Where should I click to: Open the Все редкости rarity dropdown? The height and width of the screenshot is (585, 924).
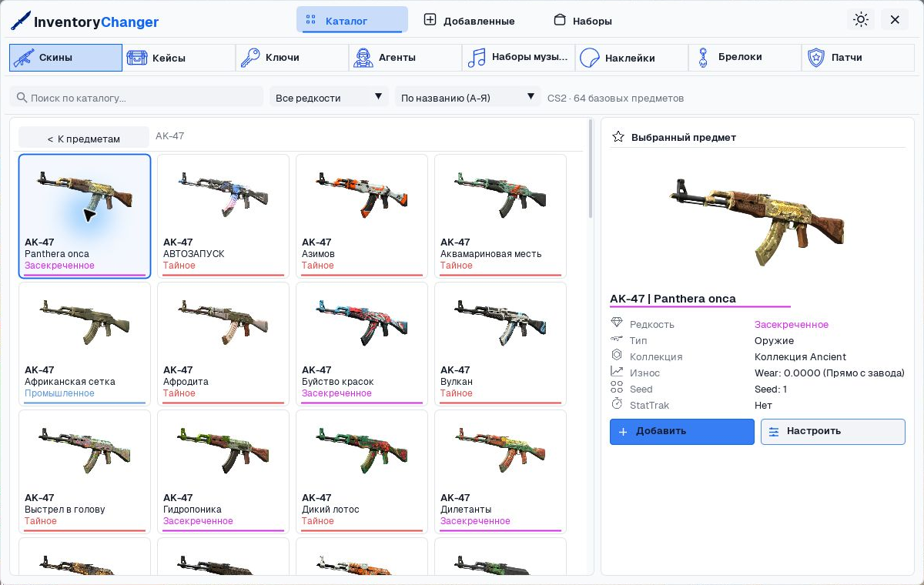[x=329, y=97]
